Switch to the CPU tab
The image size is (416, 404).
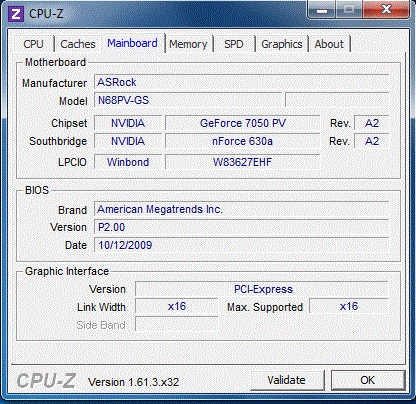pyautogui.click(x=33, y=44)
